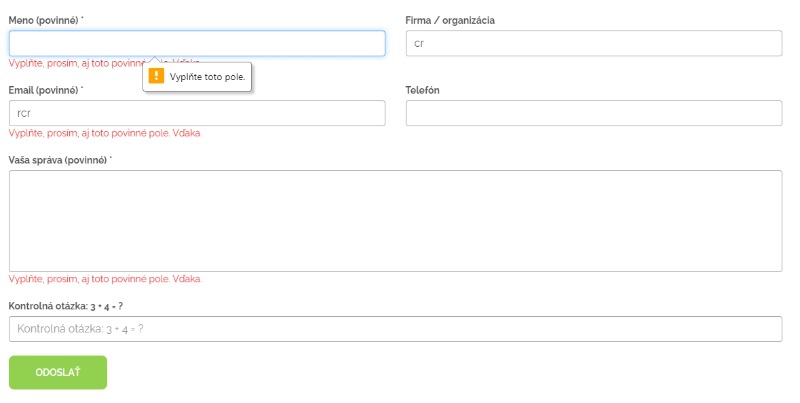Click the 'Kontrolná otázka: 3 + 4 = ?' label
This screenshot has width=800, height=403.
[x=65, y=306]
